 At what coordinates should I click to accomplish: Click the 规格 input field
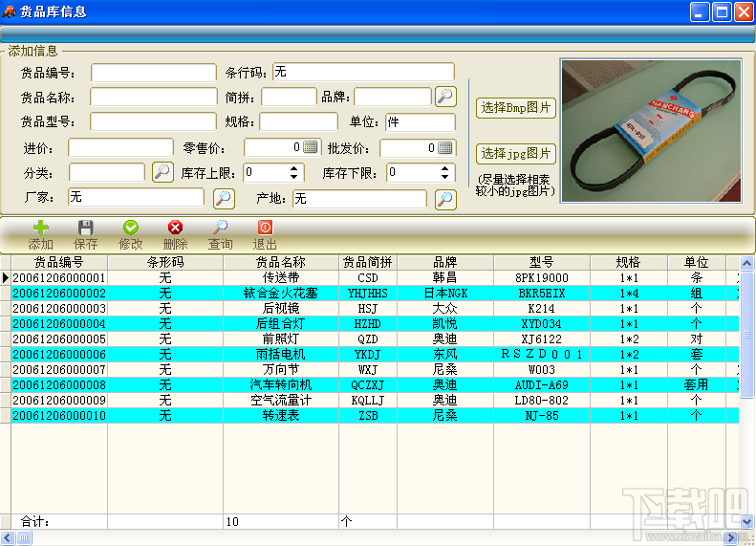(x=298, y=121)
